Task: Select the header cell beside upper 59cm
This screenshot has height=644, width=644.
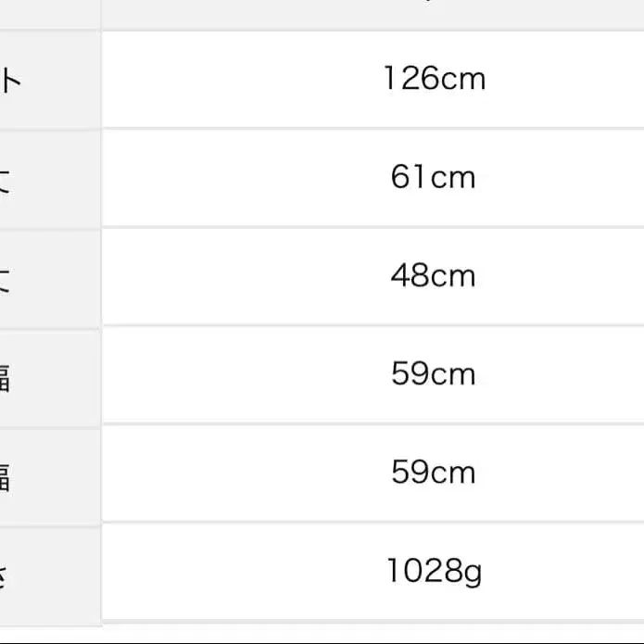Action: pyautogui.click(x=48, y=376)
